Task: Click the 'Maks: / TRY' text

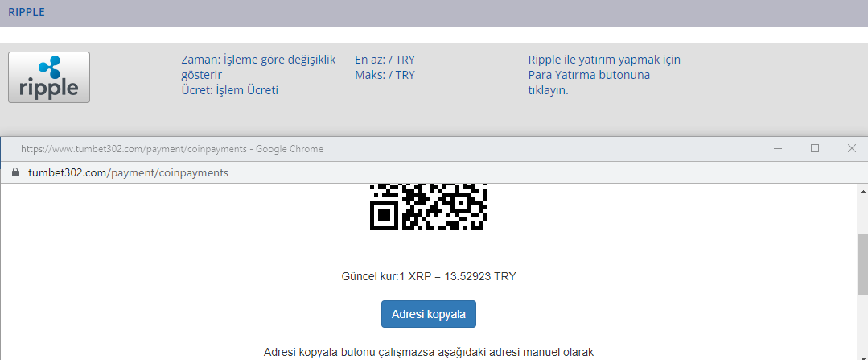Action: (385, 75)
